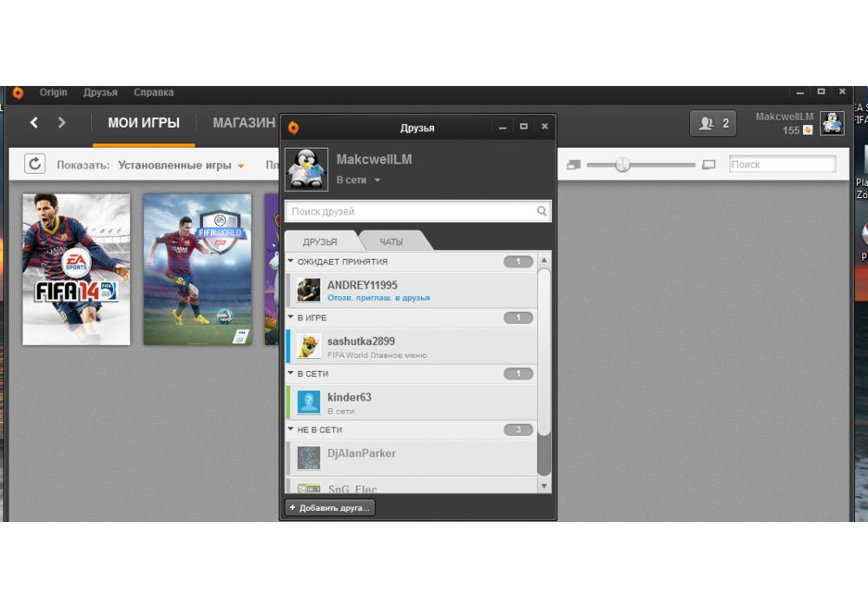868x608 pixels.
Task: Click the Добавить друга button
Action: point(330,507)
